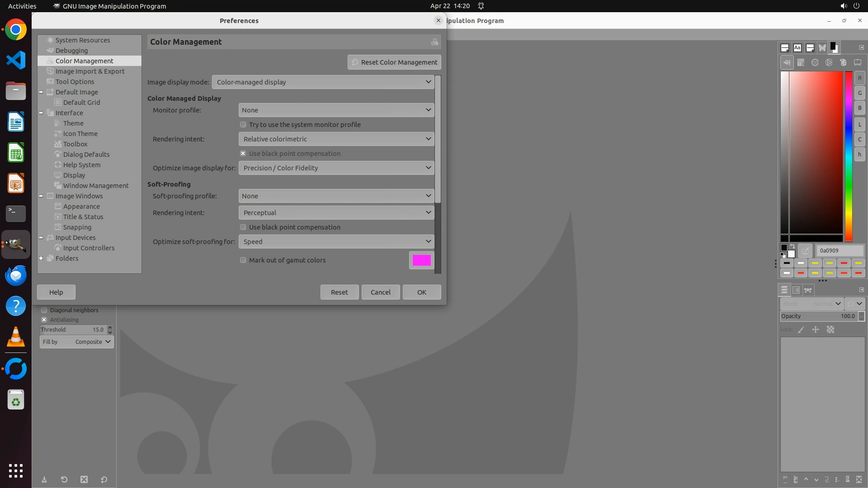Click the Reset Color Management button

[394, 62]
